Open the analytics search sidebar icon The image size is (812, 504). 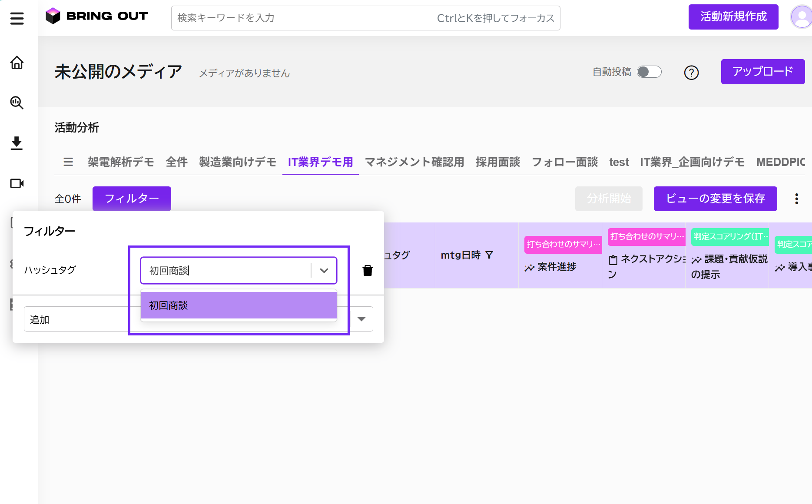coord(17,103)
